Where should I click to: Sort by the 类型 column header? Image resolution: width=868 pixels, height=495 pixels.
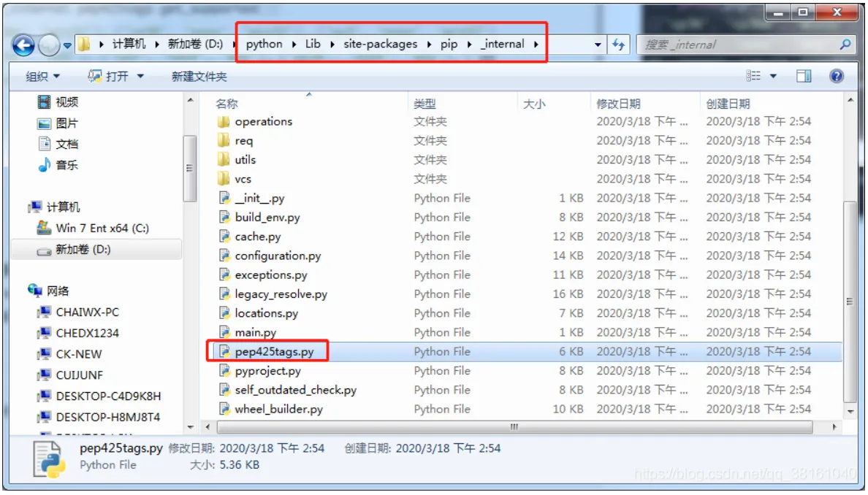click(425, 104)
